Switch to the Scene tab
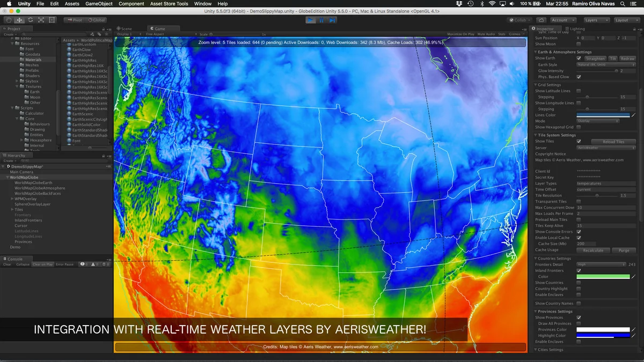The height and width of the screenshot is (362, 644). (x=125, y=29)
